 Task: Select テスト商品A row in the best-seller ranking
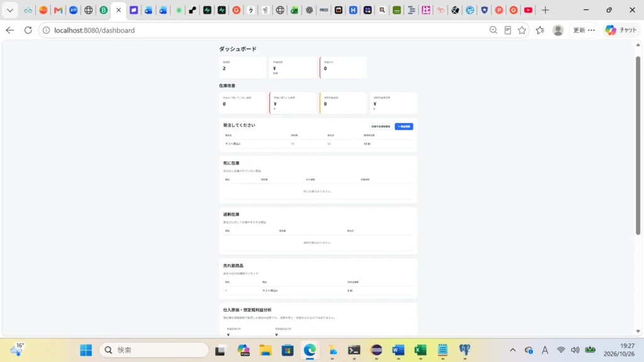(x=318, y=290)
